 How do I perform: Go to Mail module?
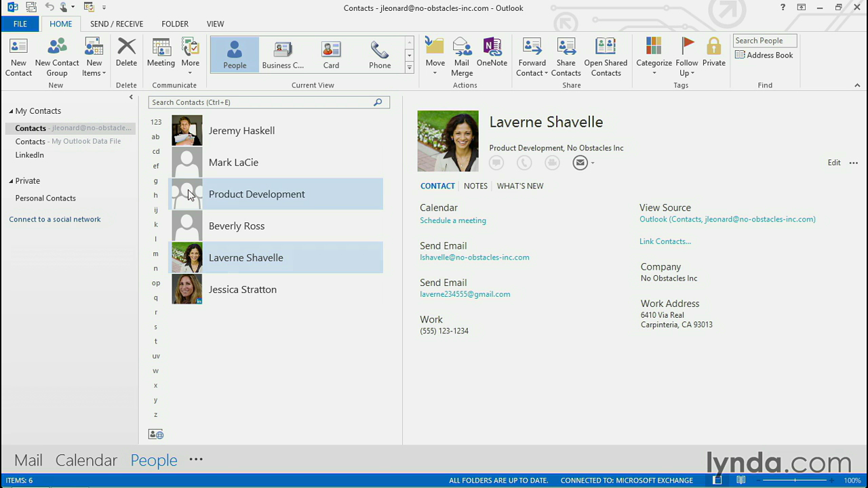[x=28, y=460]
